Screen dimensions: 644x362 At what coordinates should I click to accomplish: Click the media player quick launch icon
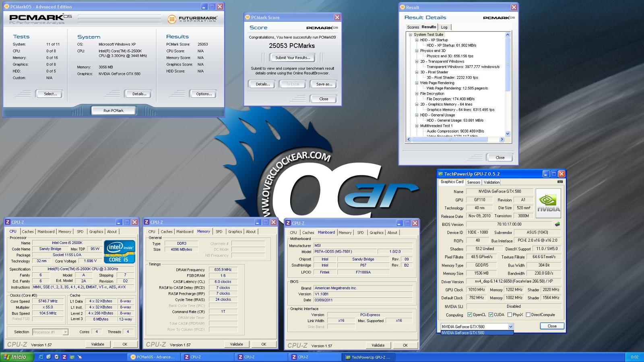[56, 357]
